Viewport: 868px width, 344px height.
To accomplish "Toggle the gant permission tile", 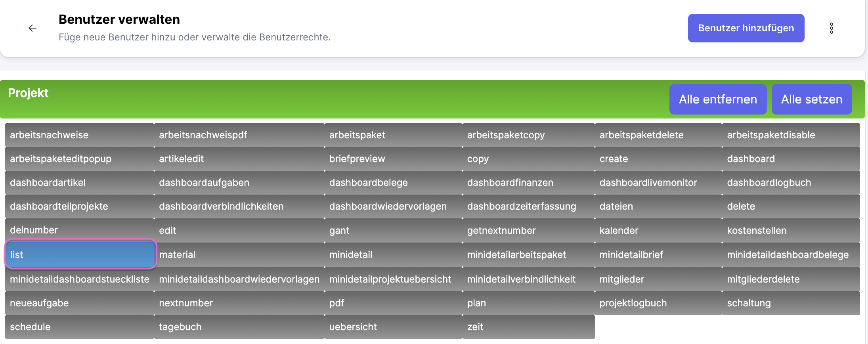I will 393,230.
